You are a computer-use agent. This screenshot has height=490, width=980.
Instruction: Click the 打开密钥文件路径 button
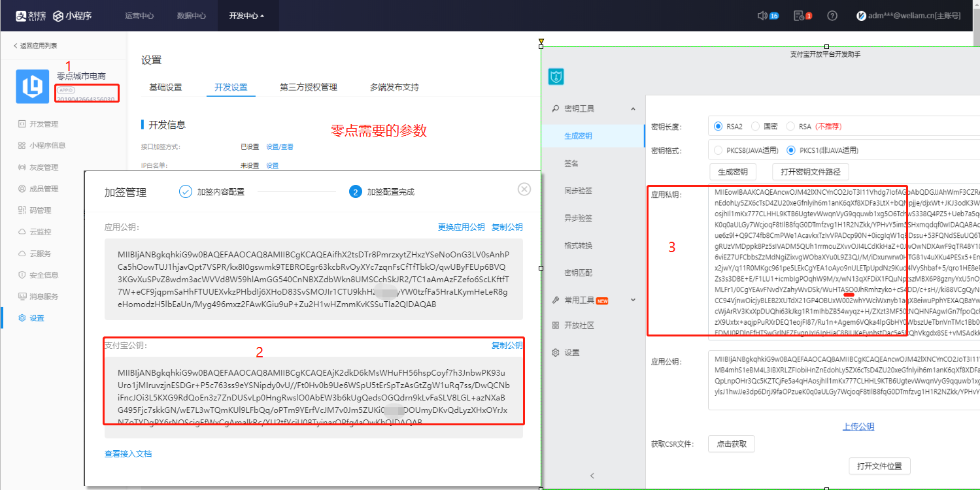(811, 172)
